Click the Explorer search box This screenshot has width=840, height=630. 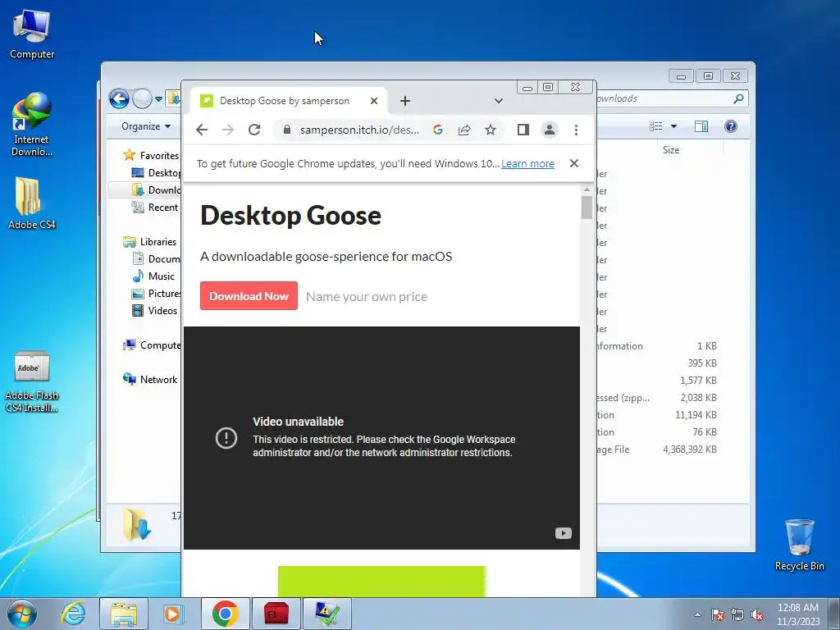[673, 98]
